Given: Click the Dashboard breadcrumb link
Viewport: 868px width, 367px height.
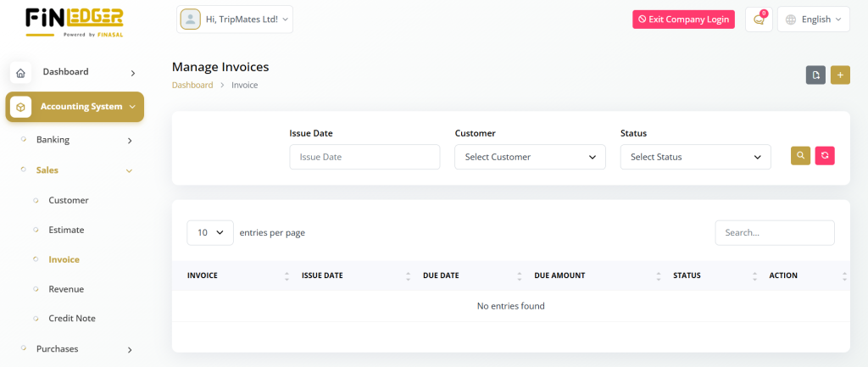Looking at the screenshot, I should [x=192, y=86].
